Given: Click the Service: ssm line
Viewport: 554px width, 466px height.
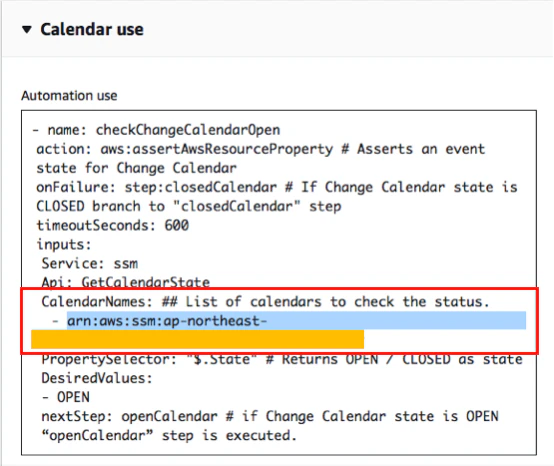Looking at the screenshot, I should (x=90, y=264).
